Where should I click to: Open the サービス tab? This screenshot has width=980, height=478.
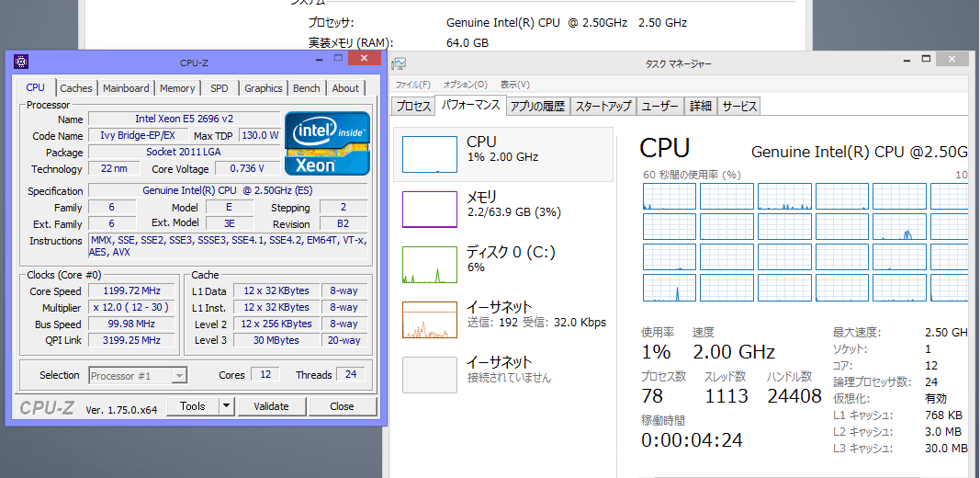(x=739, y=107)
